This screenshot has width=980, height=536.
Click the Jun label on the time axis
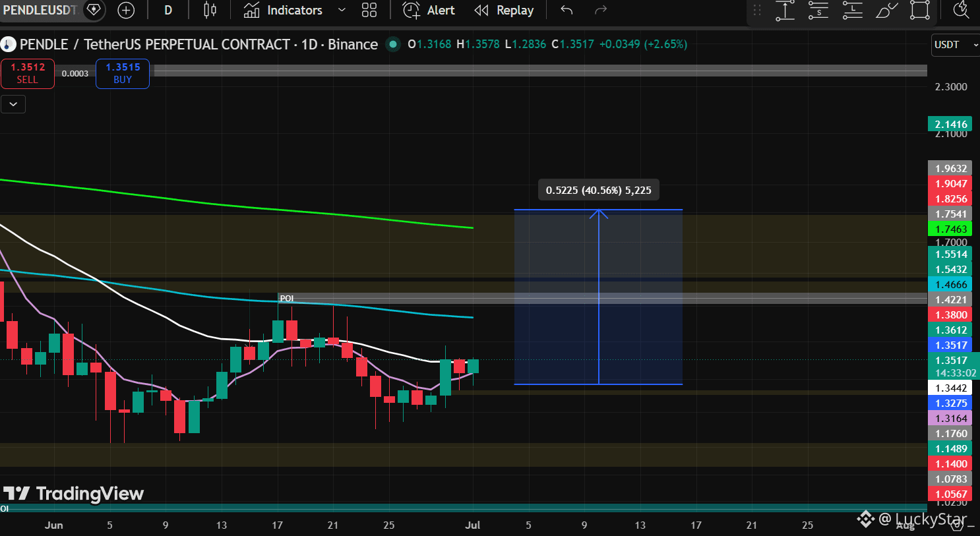pyautogui.click(x=54, y=525)
